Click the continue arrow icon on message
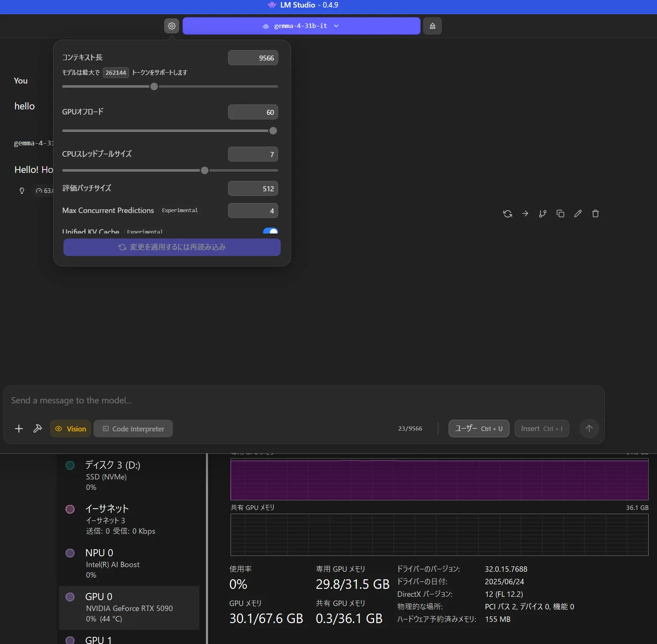The image size is (657, 644). pyautogui.click(x=525, y=214)
